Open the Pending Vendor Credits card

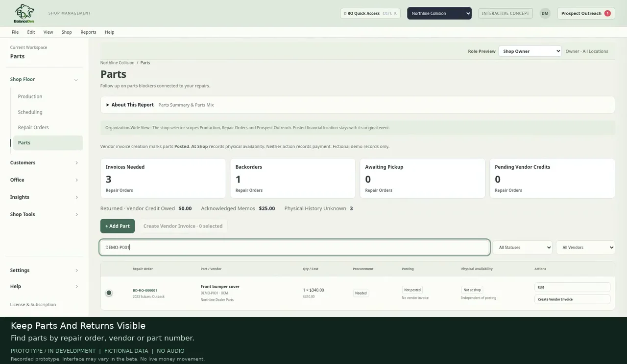552,178
